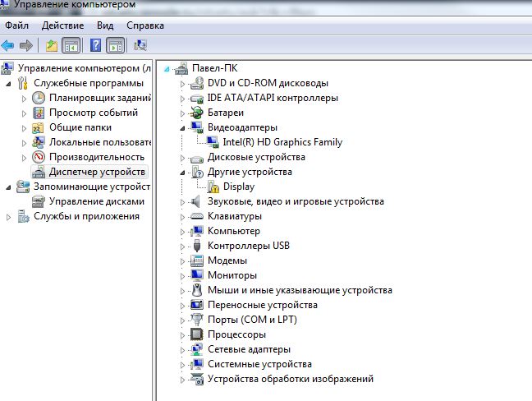Click the Back arrow toolbar icon
Viewport: 532px width, 401px height.
pos(8,45)
